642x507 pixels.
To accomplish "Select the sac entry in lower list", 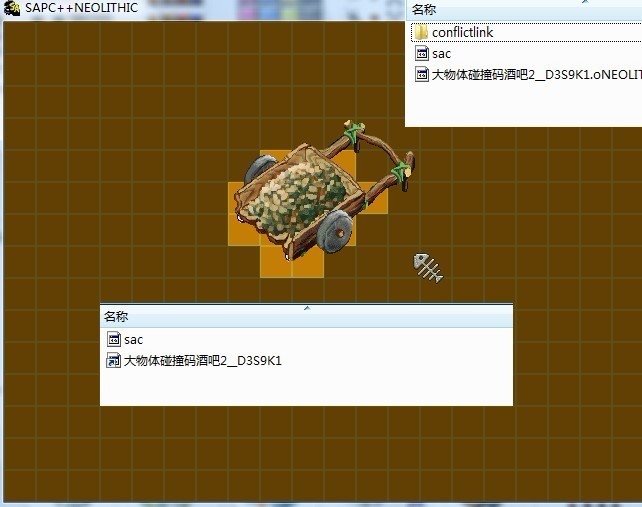I will click(x=133, y=340).
